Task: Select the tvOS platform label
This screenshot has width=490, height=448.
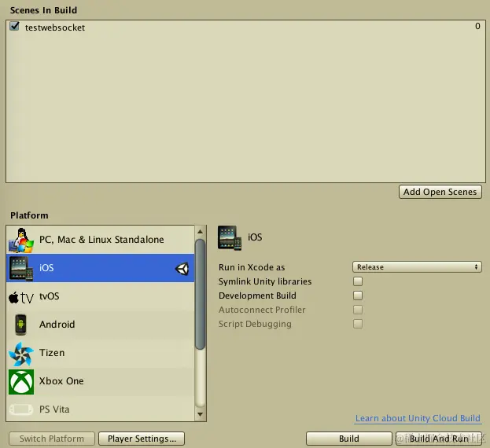Action: tap(50, 296)
